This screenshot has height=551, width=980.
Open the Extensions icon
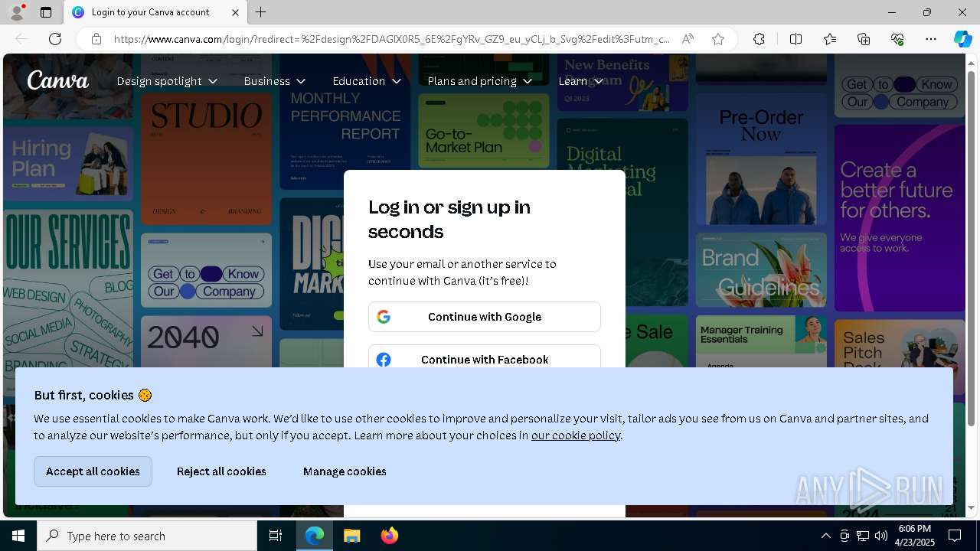click(759, 39)
